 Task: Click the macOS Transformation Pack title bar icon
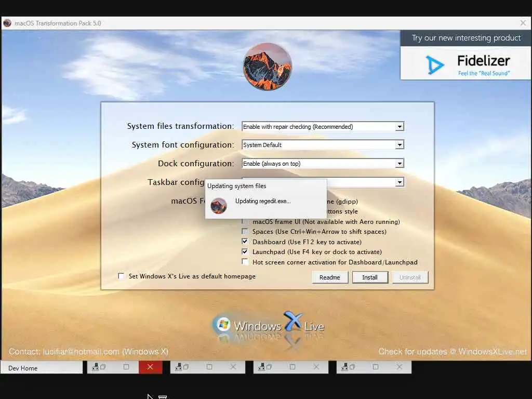(x=7, y=23)
